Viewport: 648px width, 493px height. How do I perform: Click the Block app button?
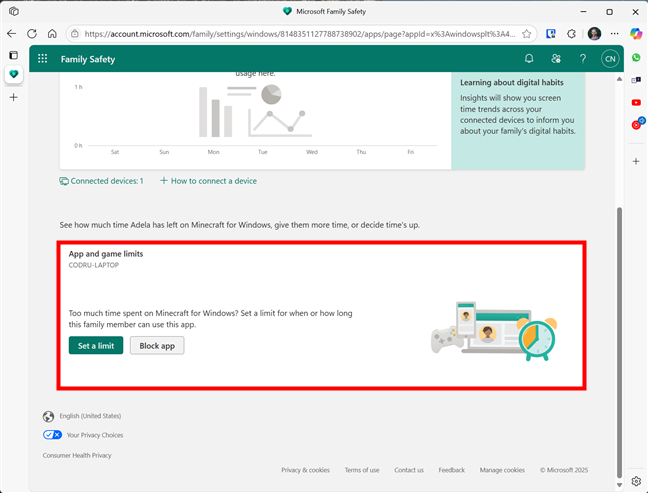[x=157, y=345]
